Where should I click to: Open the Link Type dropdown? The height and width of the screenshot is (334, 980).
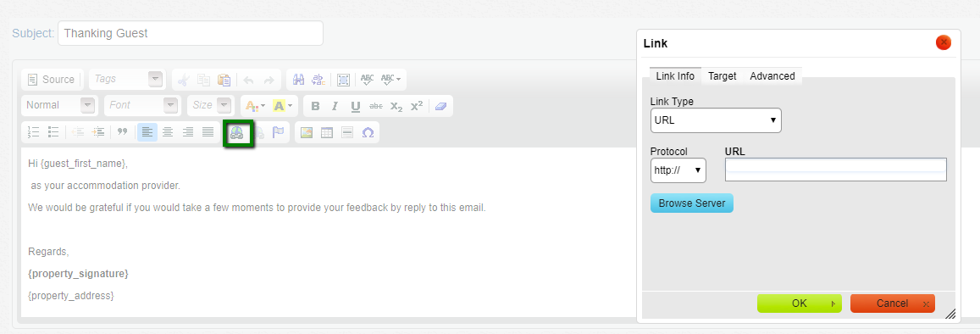[716, 120]
